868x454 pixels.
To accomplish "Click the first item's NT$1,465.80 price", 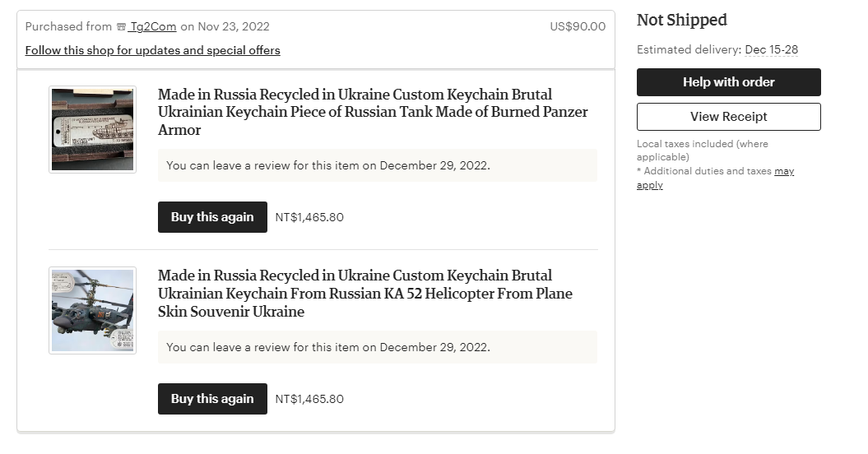I will click(309, 217).
